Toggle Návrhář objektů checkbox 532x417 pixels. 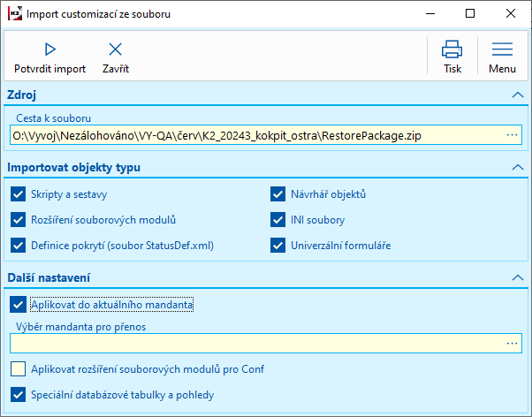tap(277, 194)
